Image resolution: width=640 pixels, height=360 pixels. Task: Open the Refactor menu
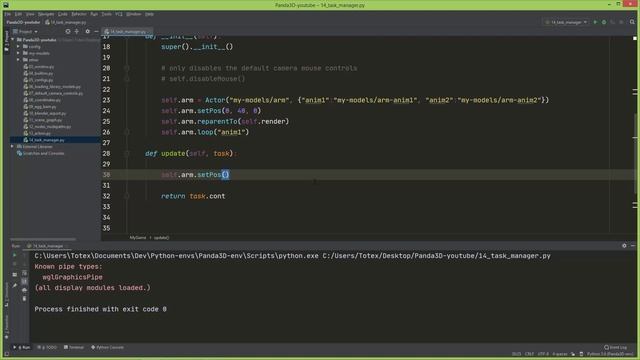[x=79, y=14]
